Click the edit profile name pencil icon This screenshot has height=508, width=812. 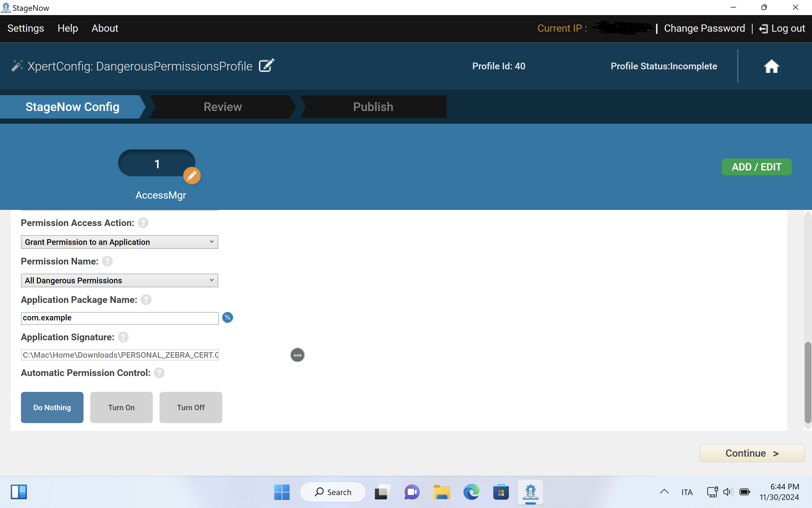[266, 66]
